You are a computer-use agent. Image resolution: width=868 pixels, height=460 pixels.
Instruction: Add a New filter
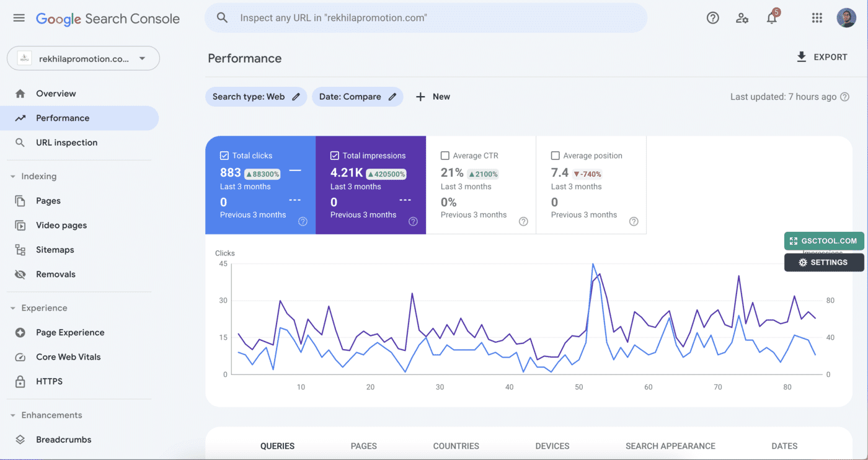click(433, 97)
